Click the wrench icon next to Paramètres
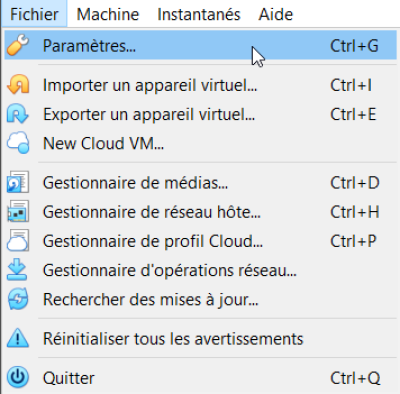400x394 pixels. 18,45
